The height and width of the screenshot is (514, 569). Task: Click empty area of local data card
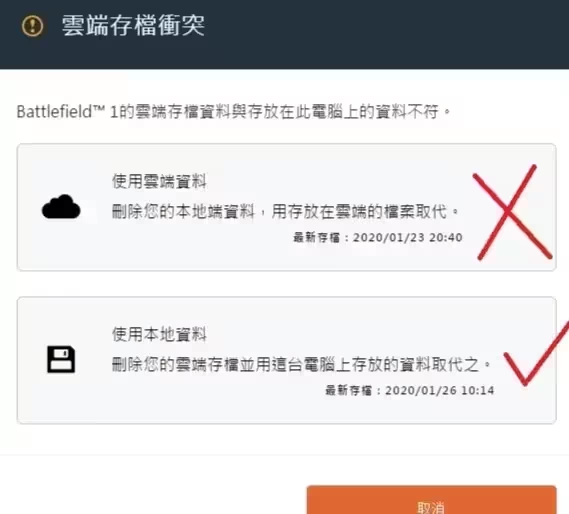(x=254, y=408)
